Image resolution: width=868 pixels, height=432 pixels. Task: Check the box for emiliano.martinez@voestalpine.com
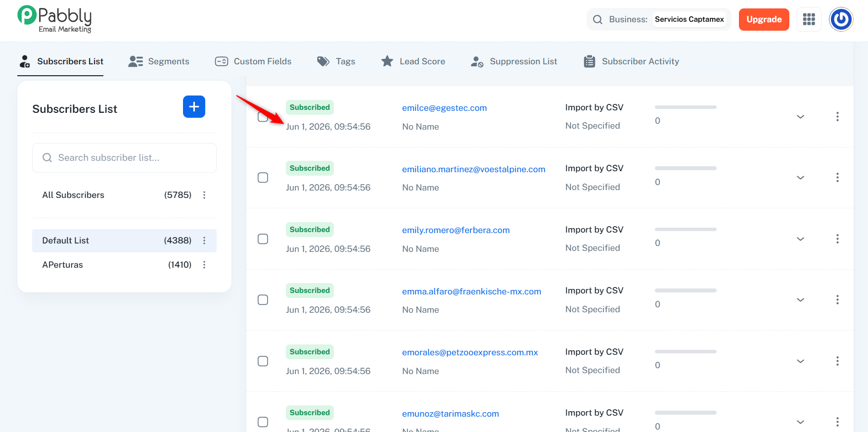pyautogui.click(x=263, y=178)
